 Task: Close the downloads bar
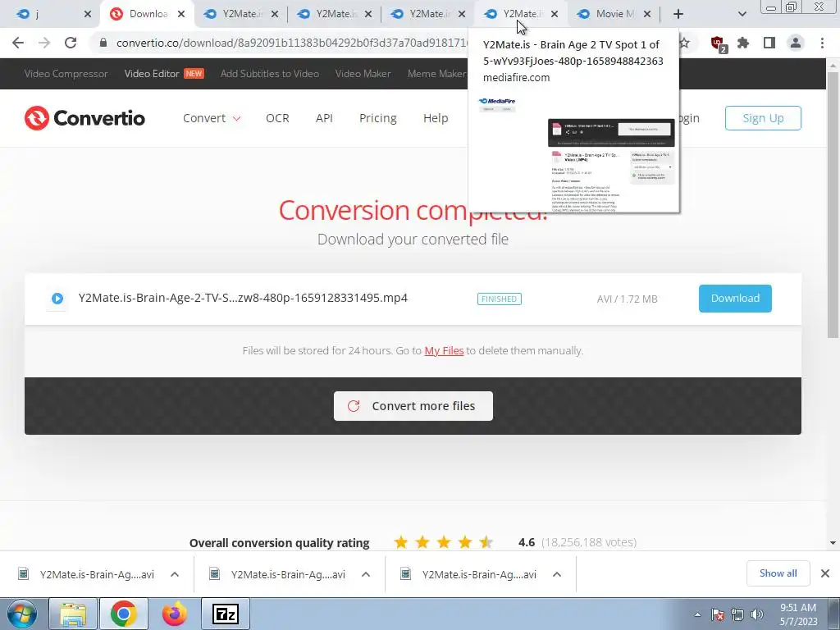pos(825,573)
